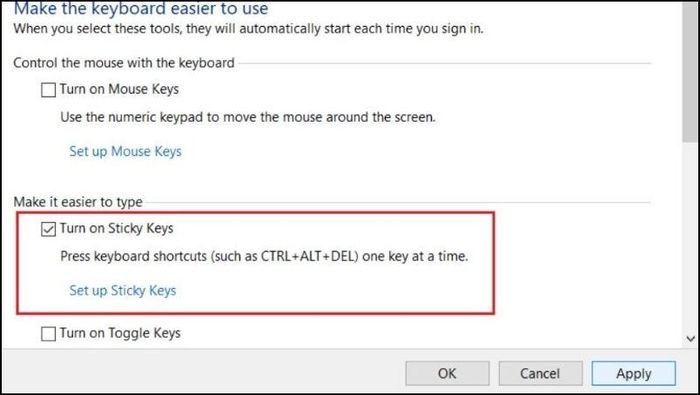Click the CTRL+ALT+DEL shortcut description text
Viewport: 700px width, 395px height.
(264, 257)
